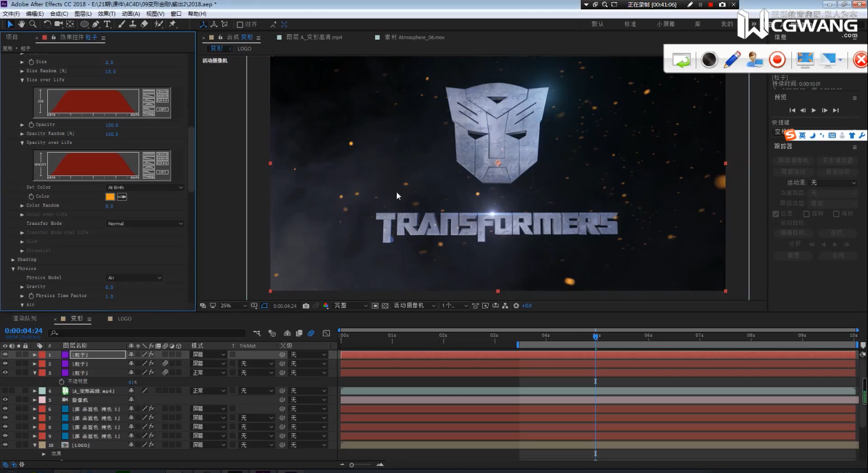The image size is (868, 473).
Task: Open the 活动摄像机 3D view dropdown
Action: pyautogui.click(x=415, y=306)
